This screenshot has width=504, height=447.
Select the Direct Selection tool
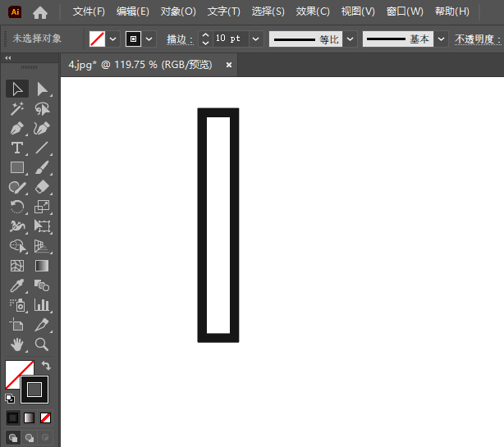[x=42, y=89]
